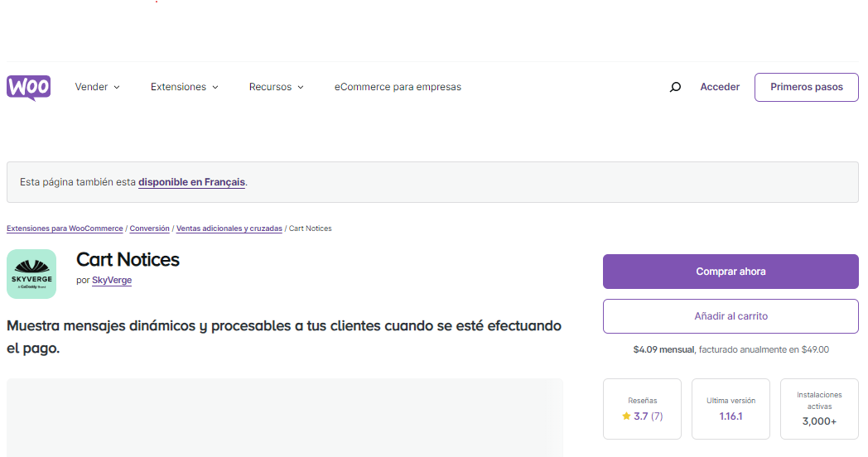Open eCommerce para empresas menu item
Viewport: 868px width, 457px height.
point(398,87)
